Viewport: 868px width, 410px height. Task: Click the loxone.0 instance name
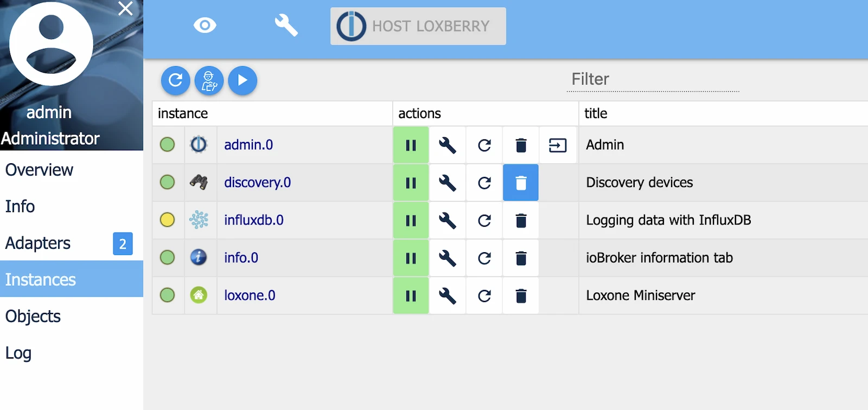click(250, 296)
